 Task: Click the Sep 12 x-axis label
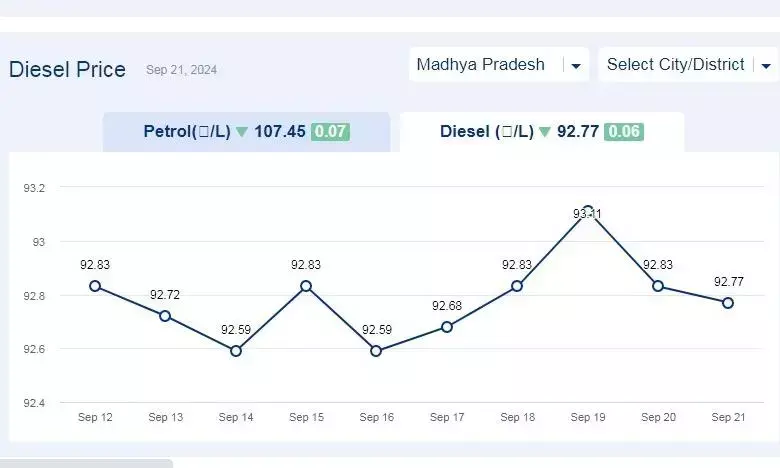coord(95,417)
